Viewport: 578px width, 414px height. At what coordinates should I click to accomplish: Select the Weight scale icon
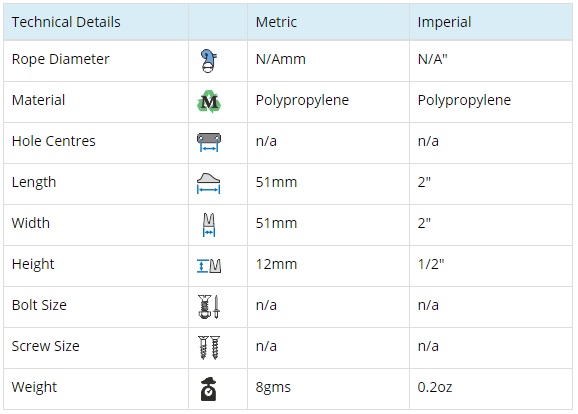[x=209, y=389]
